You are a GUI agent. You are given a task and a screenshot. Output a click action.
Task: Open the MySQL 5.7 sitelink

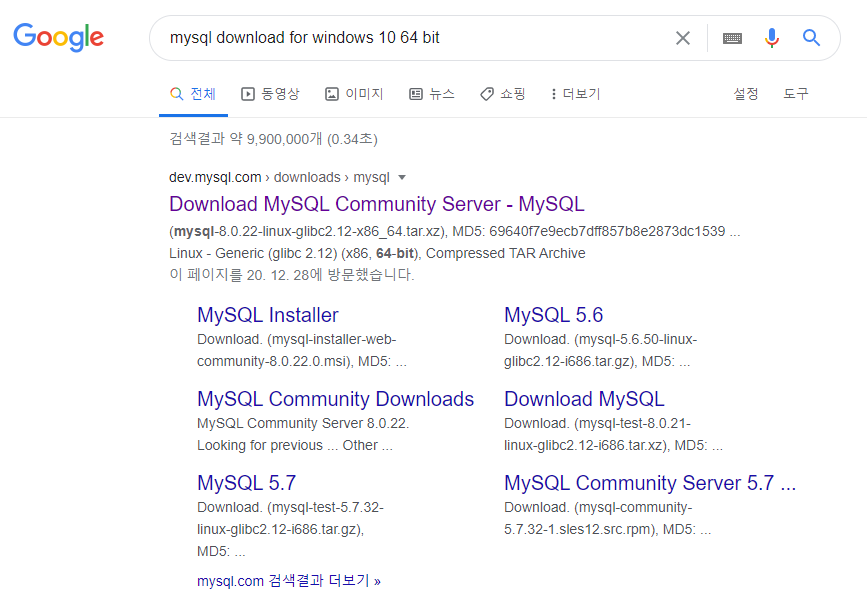[247, 483]
